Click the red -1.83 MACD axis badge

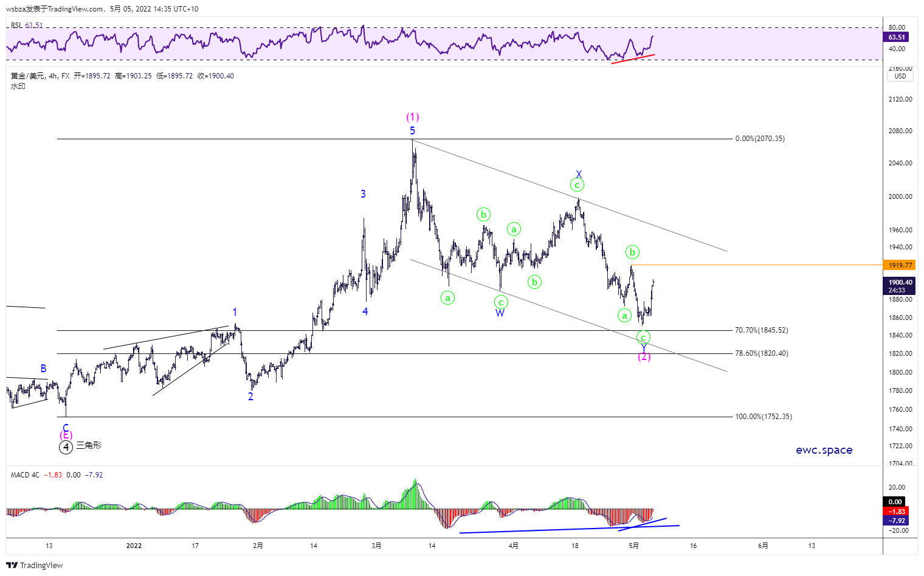[x=897, y=512]
